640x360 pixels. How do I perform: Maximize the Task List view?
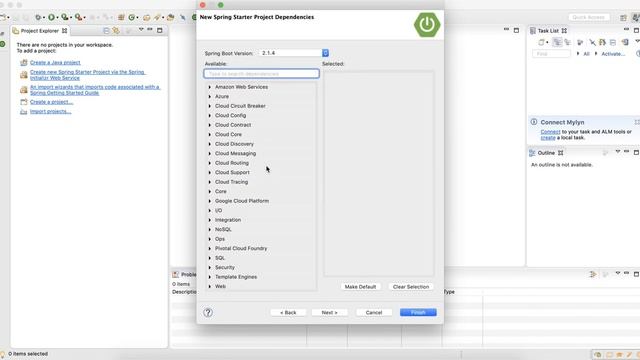636,30
